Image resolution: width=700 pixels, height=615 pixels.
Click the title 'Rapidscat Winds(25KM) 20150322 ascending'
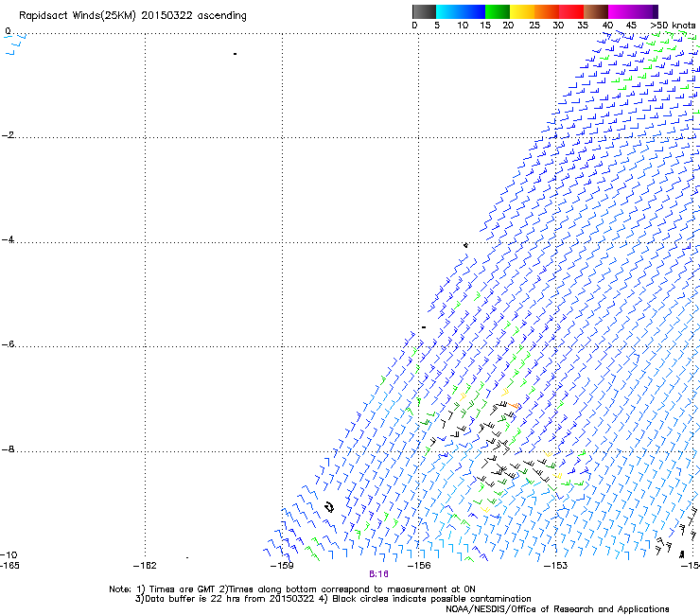(132, 16)
